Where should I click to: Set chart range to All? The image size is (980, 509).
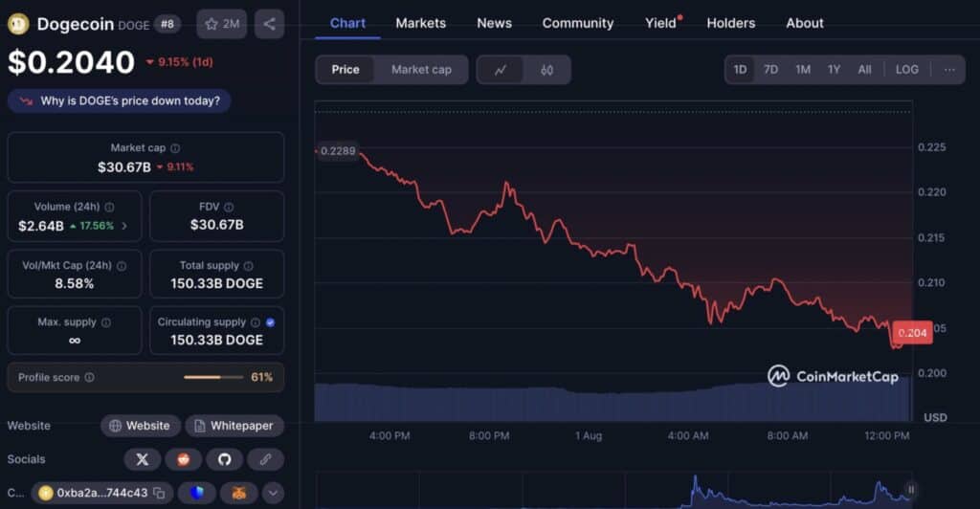click(864, 69)
